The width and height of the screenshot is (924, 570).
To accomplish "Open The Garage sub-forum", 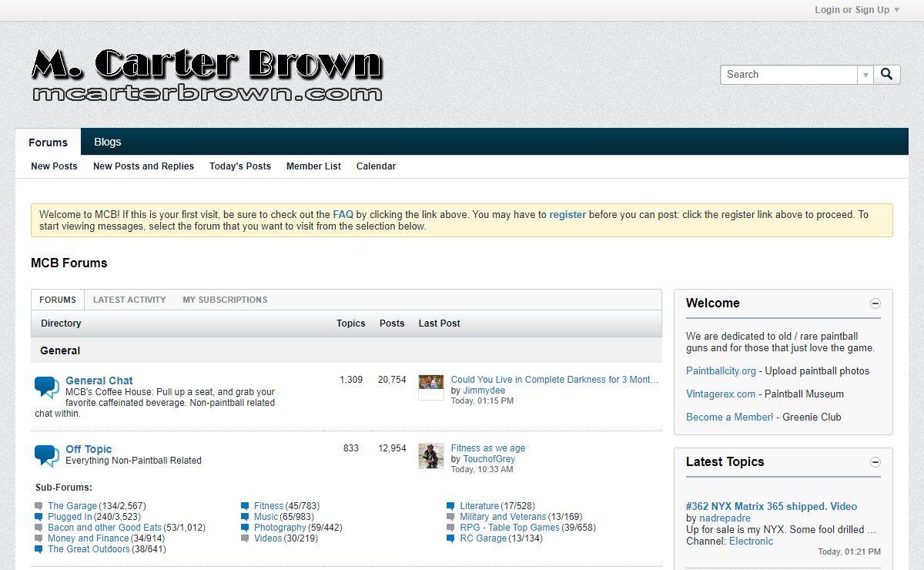I will pyautogui.click(x=72, y=506).
